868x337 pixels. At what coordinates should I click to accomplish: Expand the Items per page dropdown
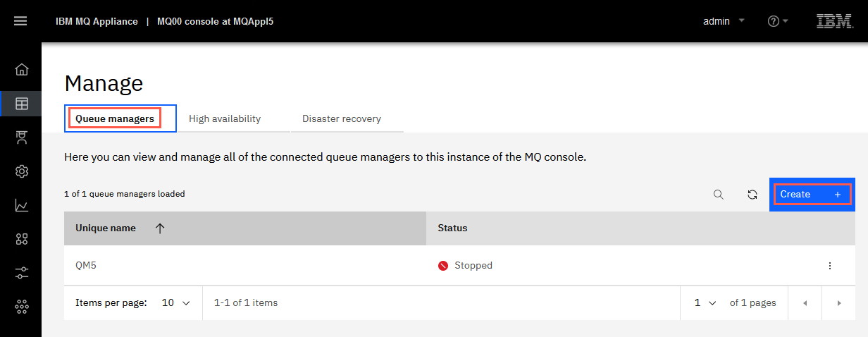176,302
